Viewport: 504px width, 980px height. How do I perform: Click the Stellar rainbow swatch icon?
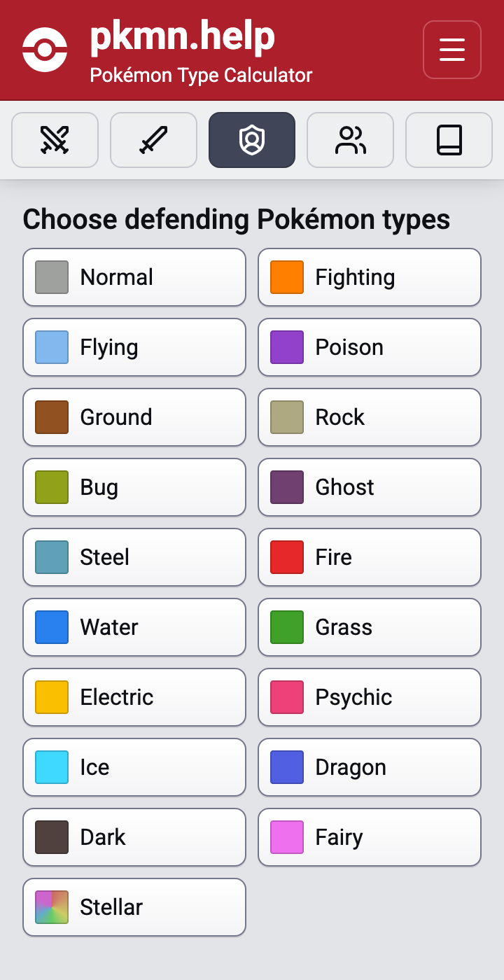click(52, 907)
